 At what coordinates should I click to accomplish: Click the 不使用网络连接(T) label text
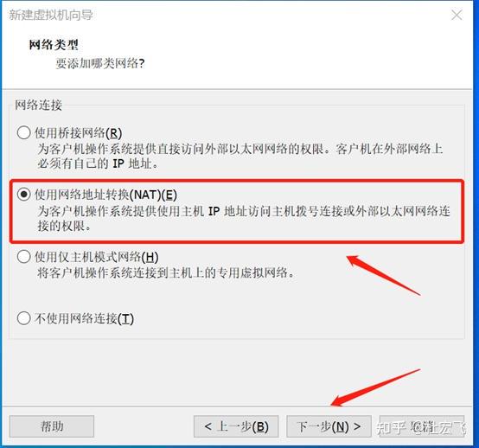84,318
